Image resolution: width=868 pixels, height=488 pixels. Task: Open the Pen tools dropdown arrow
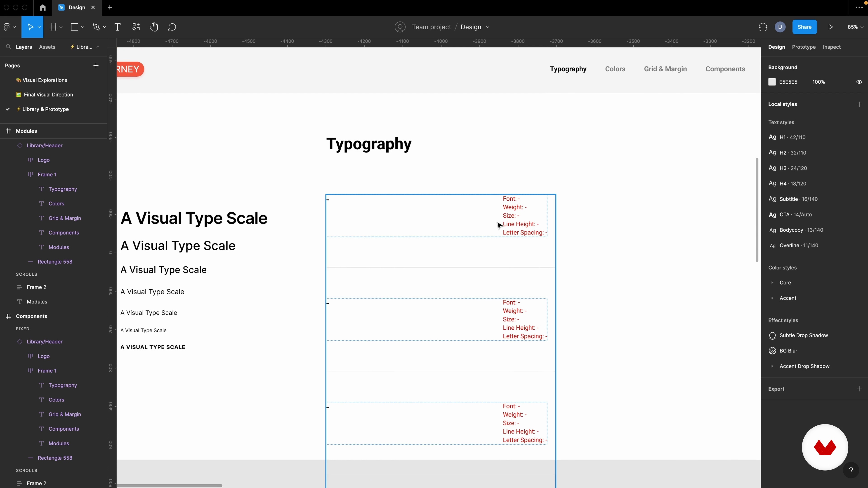coord(104,27)
